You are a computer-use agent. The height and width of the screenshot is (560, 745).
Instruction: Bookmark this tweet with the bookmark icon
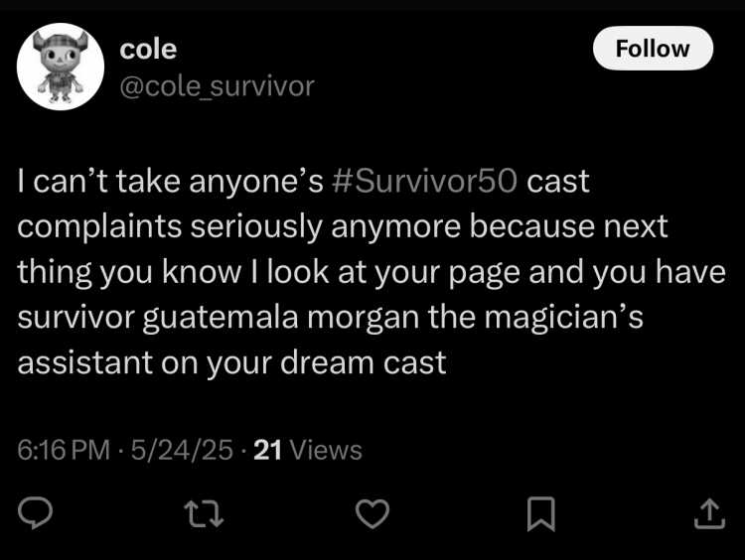[541, 513]
